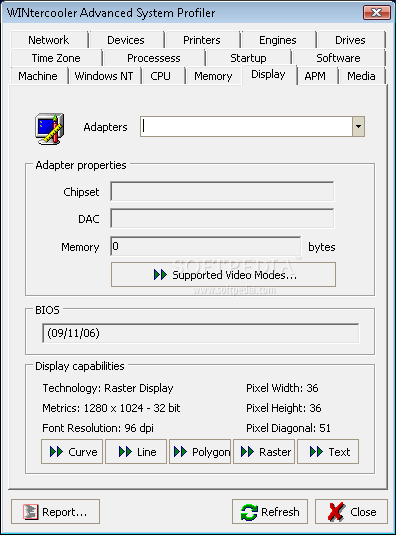Image resolution: width=396 pixels, height=535 pixels.
Task: Click the Refresh button
Action: tap(270, 511)
